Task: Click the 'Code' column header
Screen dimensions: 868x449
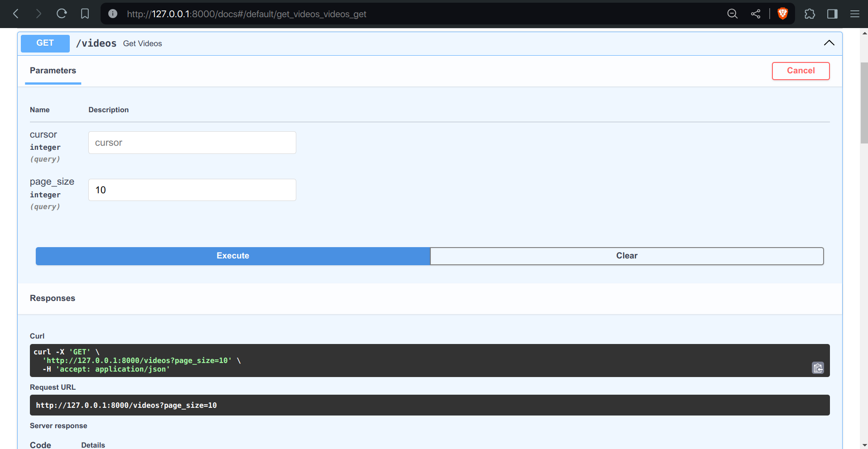Action: (x=40, y=445)
